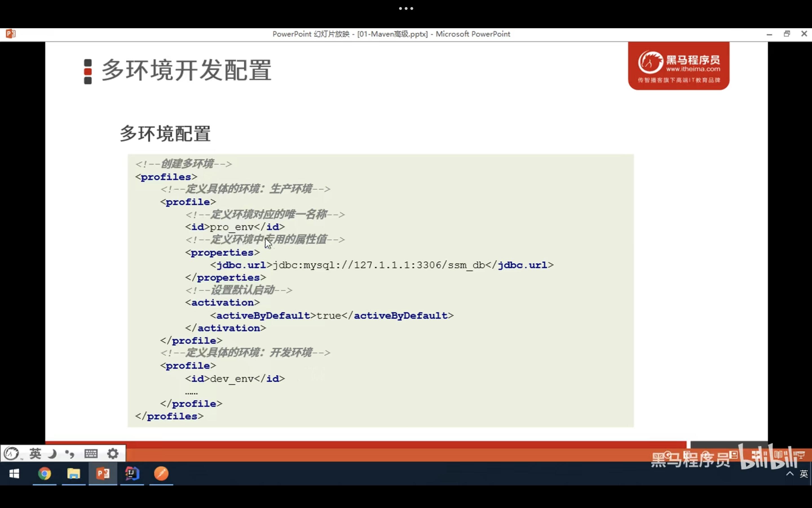The image size is (812, 508).
Task: Click the opening <properties> tag line
Action: point(222,252)
